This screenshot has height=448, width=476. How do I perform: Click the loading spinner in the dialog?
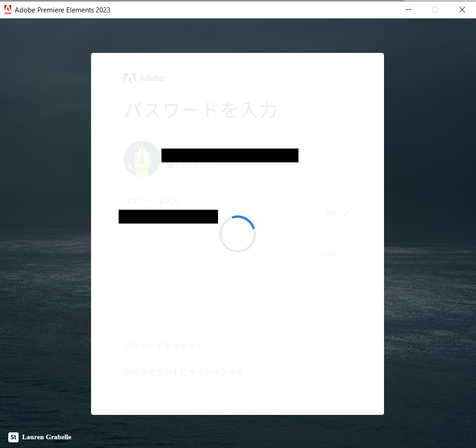[238, 234]
